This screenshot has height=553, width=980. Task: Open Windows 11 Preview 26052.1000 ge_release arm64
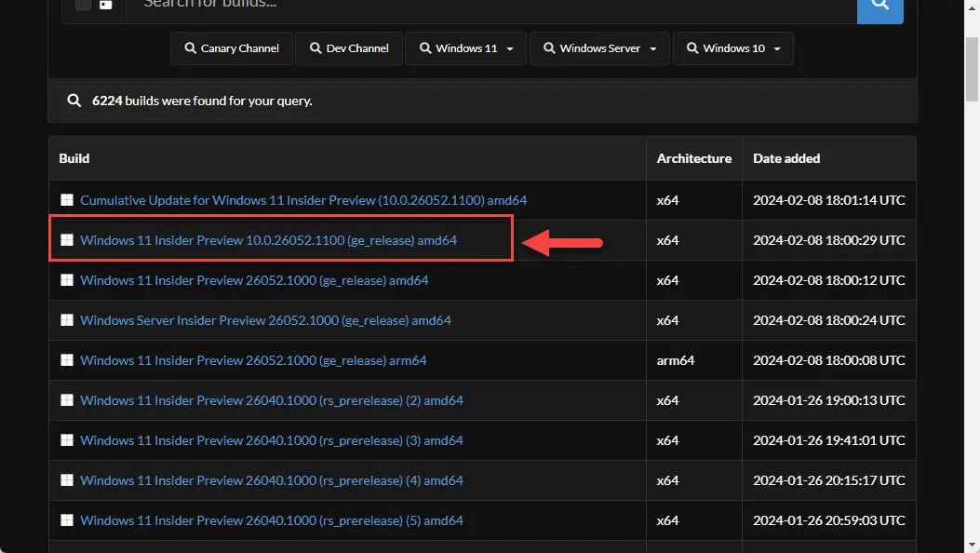coord(253,360)
